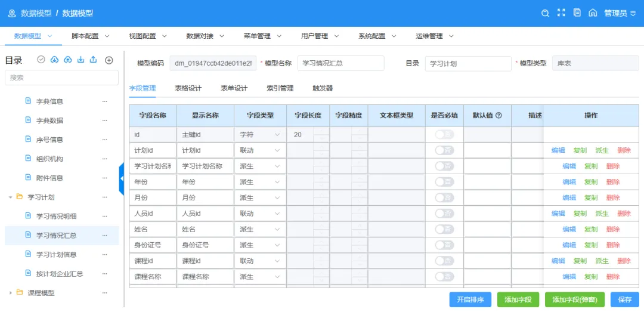Toggle 是否必填 switch for 课程id row
The height and width of the screenshot is (312, 644).
tap(444, 261)
